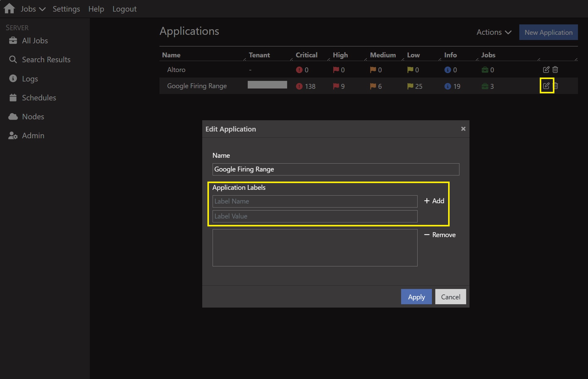Image resolution: width=588 pixels, height=379 pixels.
Task: Open the edit icon for Altoro
Action: pyautogui.click(x=546, y=70)
